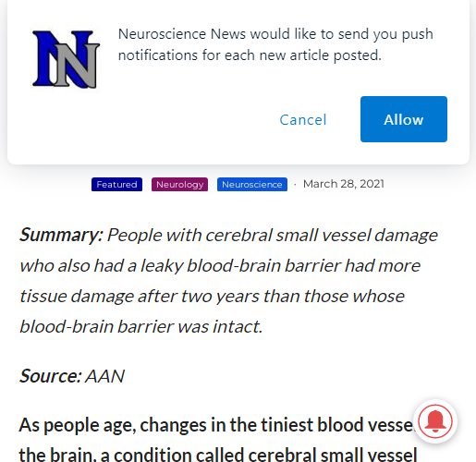Click the red bell notification icon
This screenshot has height=462, width=476.
tap(434, 421)
